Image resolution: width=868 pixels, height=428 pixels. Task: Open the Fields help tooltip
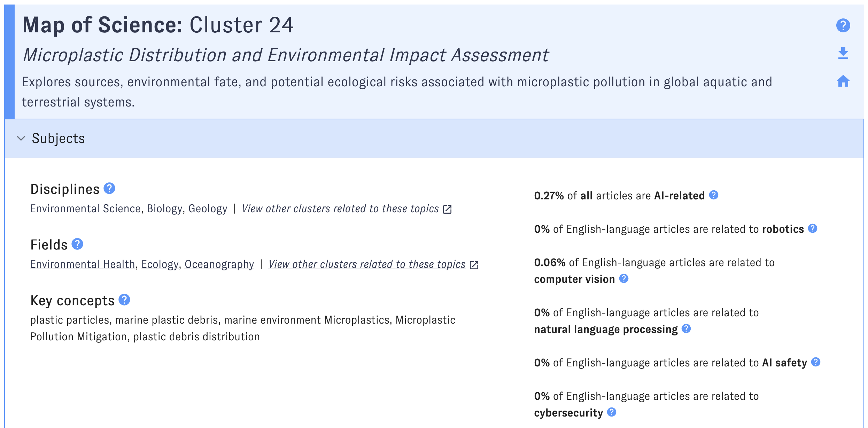(77, 244)
